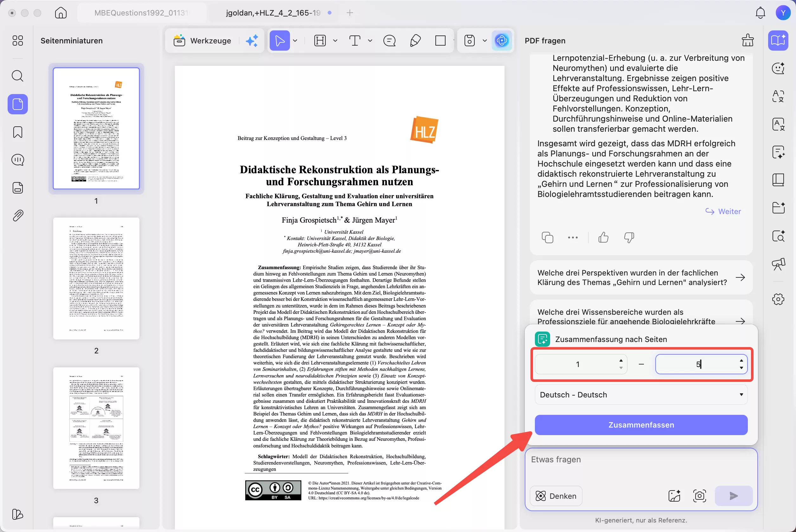Viewport: 796px width, 532px height.
Task: Click the comment bubble tool
Action: pos(389,41)
